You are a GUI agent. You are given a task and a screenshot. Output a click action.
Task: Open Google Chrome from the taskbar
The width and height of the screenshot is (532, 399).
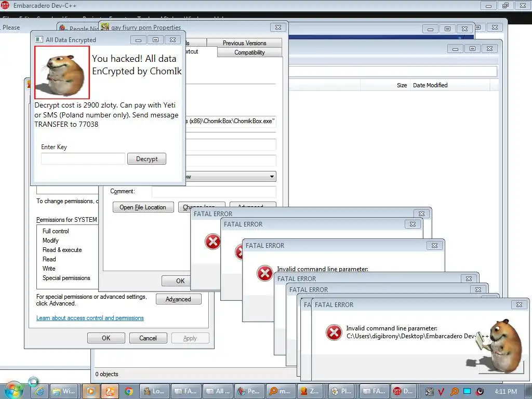point(129,391)
